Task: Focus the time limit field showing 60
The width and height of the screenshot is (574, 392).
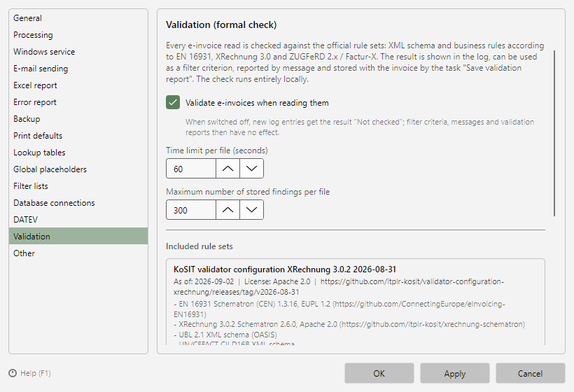Action: pyautogui.click(x=190, y=169)
